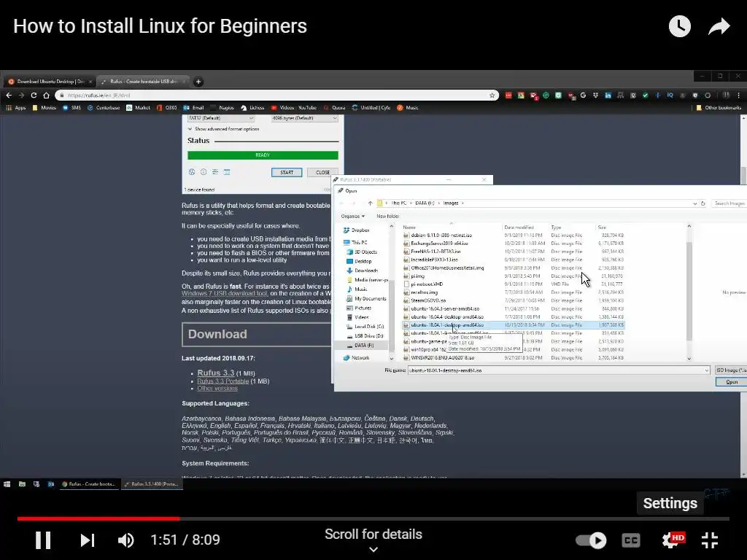The width and height of the screenshot is (747, 560).
Task: Skip to the next video
Action: [88, 540]
